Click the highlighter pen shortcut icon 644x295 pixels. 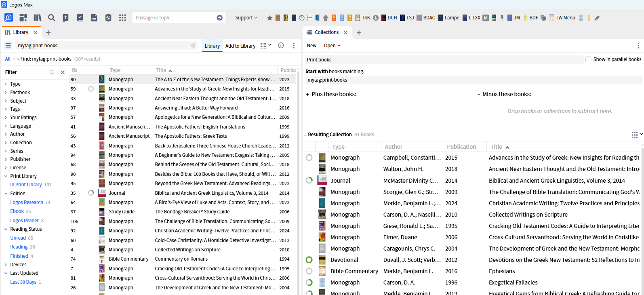click(x=597, y=18)
